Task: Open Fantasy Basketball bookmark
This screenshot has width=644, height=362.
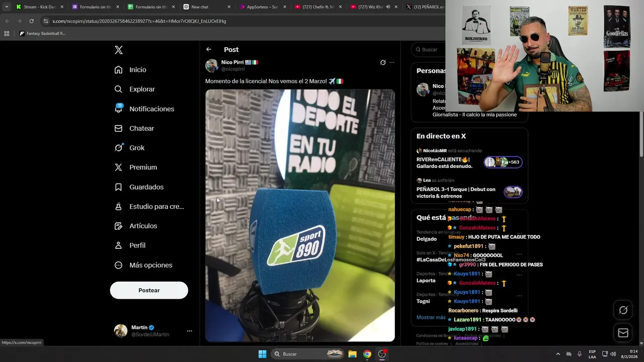Action: [42, 34]
